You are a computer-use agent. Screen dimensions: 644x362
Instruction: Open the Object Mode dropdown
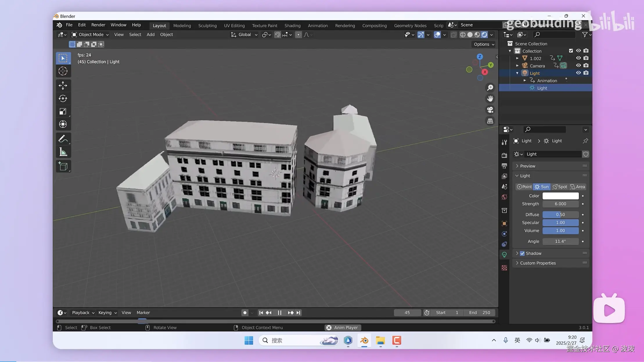(90, 35)
